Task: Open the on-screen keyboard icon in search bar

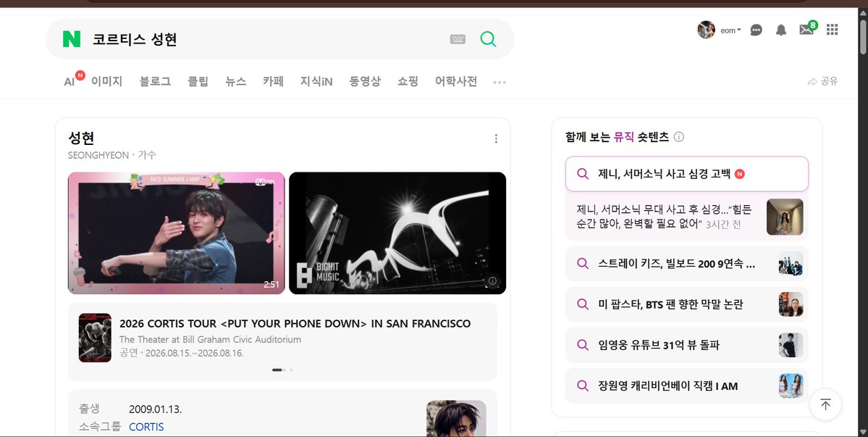Action: click(x=458, y=38)
